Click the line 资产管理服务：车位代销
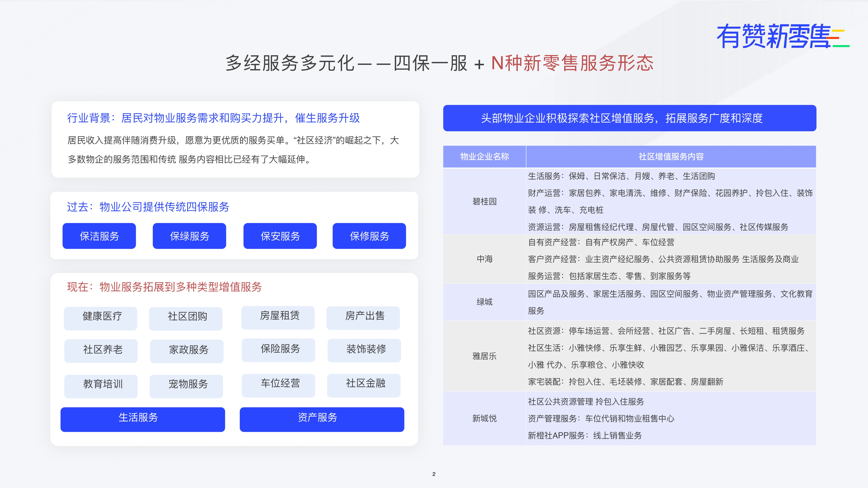This screenshot has height=488, width=868. 601,419
